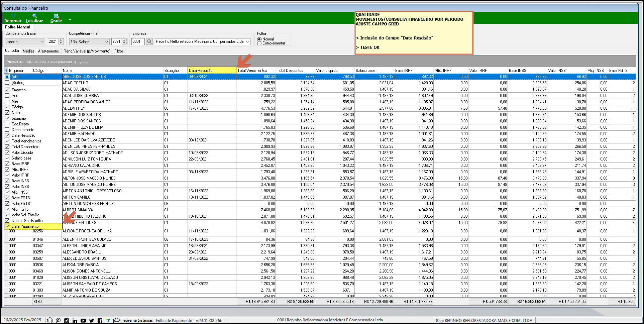Open the YouTube icon in status bar

pyautogui.click(x=83, y=320)
